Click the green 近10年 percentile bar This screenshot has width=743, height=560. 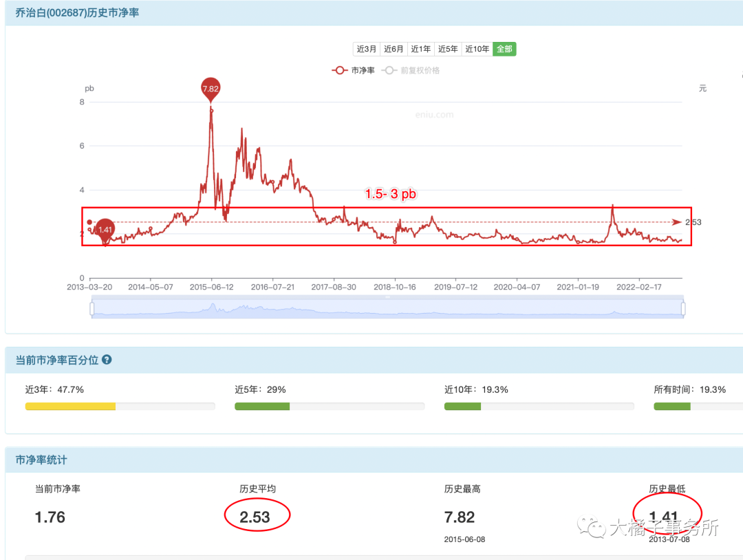(x=462, y=407)
